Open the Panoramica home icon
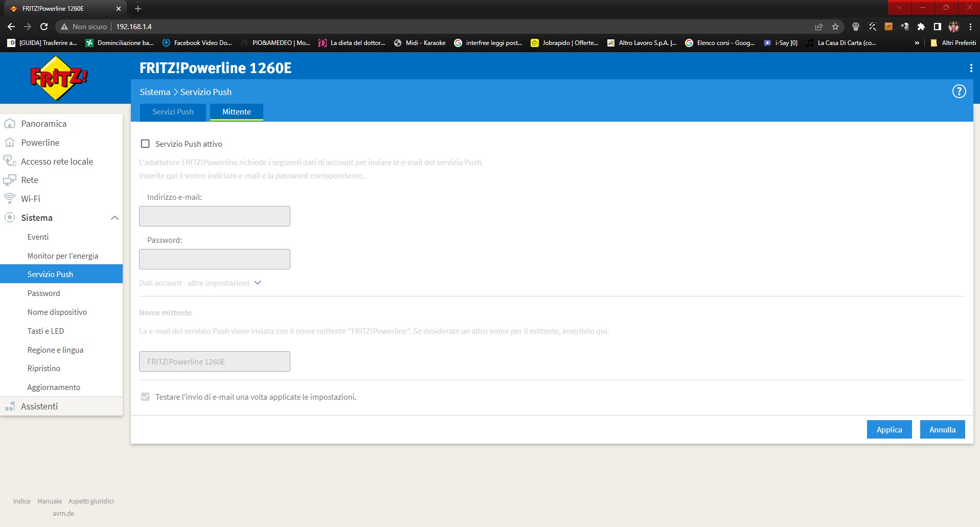This screenshot has width=980, height=527. (x=10, y=124)
